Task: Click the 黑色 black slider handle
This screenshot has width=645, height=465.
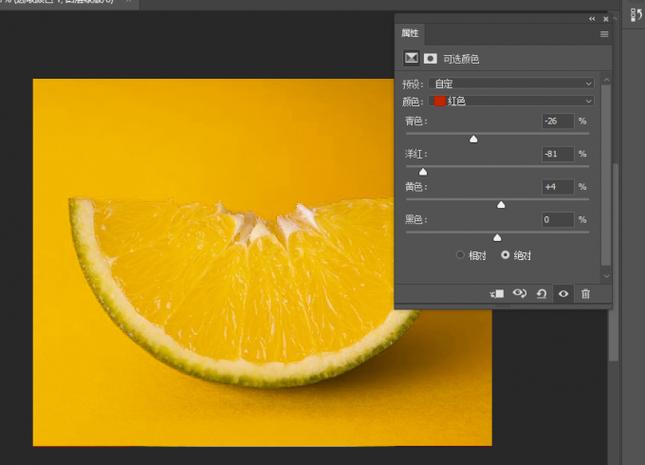Action: 497,237
